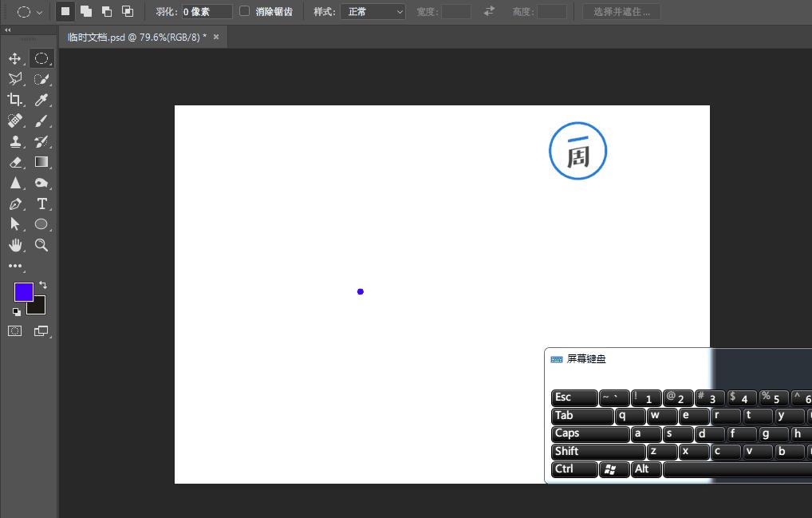This screenshot has width=812, height=518.
Task: Click the Add to selection mode button
Action: pos(86,11)
